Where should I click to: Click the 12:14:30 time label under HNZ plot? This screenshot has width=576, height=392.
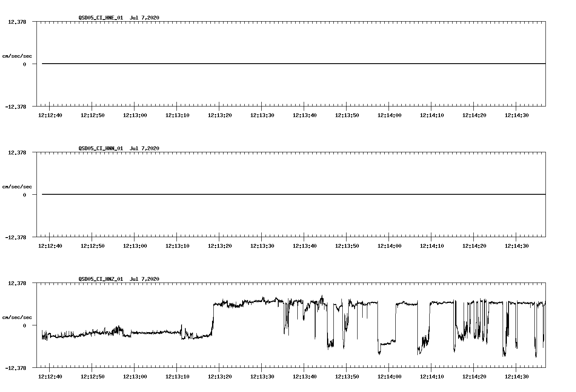(517, 377)
